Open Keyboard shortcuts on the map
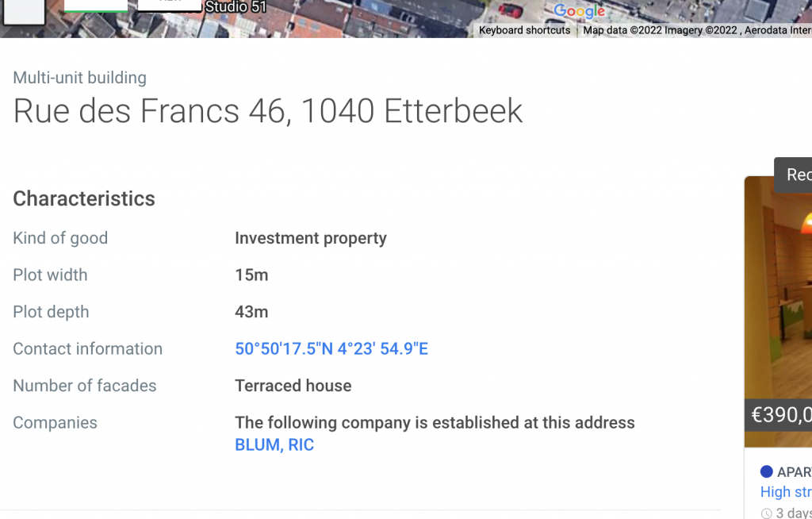Image resolution: width=812 pixels, height=519 pixels. click(524, 30)
